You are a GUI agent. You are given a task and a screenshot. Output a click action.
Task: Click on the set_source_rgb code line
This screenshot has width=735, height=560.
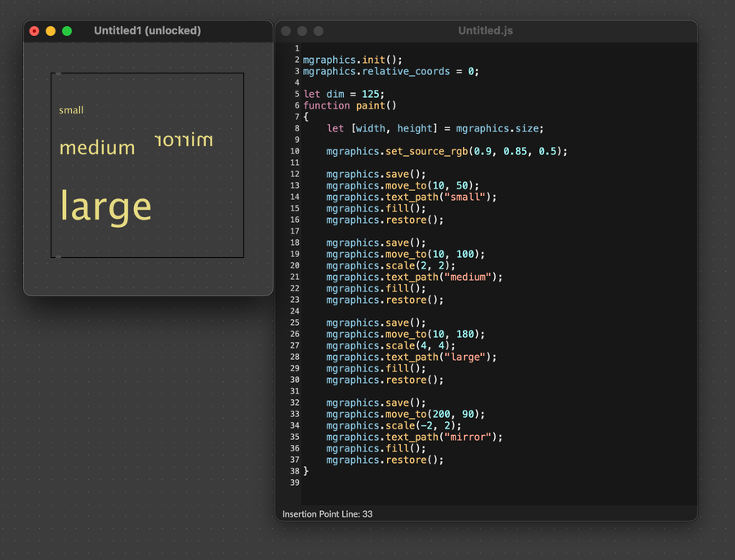coord(446,151)
